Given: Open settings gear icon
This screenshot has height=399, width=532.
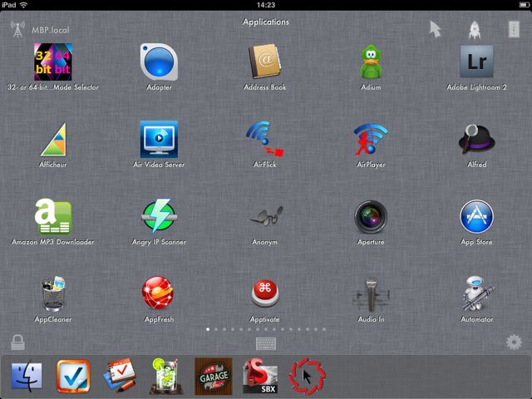Looking at the screenshot, I should (514, 342).
